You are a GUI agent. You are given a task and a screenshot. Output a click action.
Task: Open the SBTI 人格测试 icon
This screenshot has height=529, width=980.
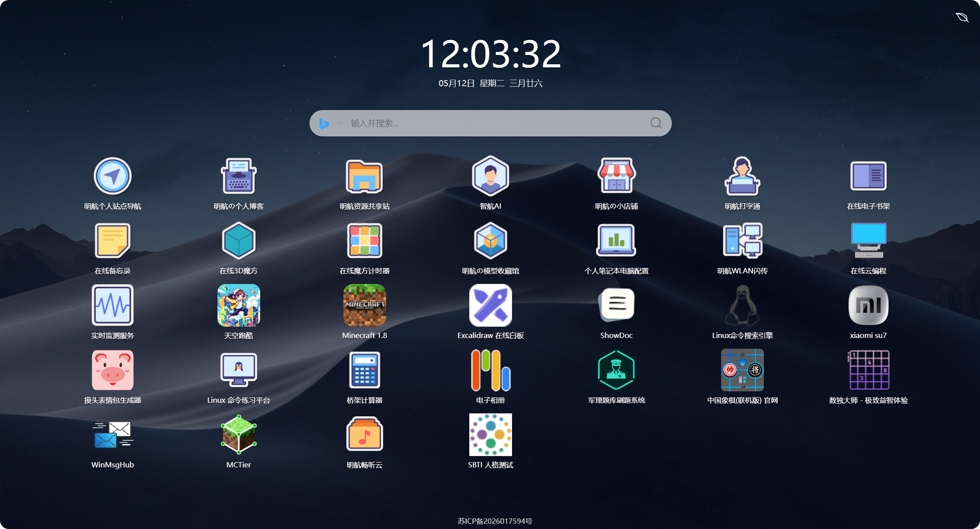[x=490, y=435]
